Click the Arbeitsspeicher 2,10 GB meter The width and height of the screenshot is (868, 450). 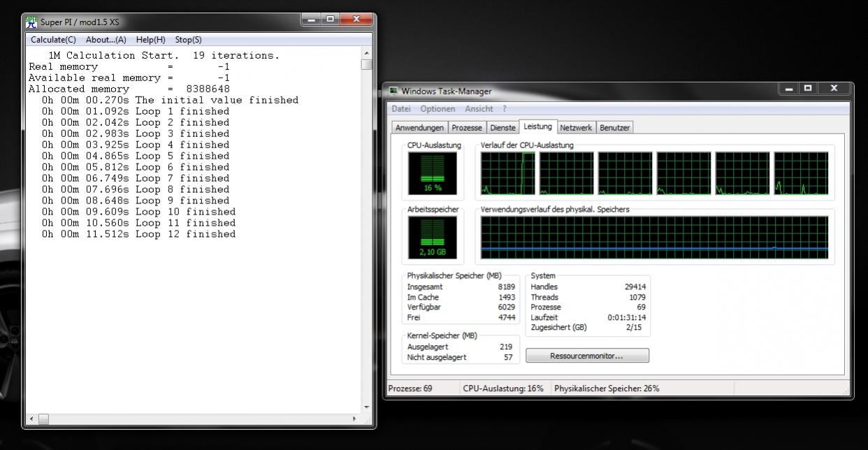(433, 238)
